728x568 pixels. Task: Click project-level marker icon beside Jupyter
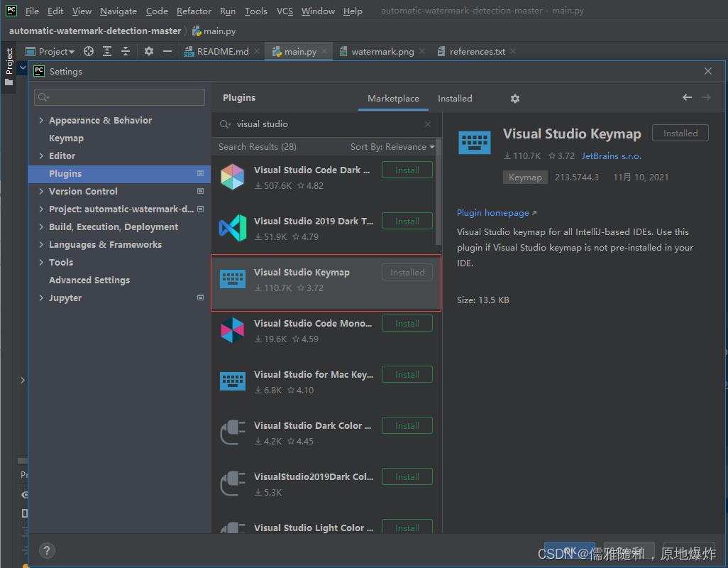pyautogui.click(x=201, y=297)
